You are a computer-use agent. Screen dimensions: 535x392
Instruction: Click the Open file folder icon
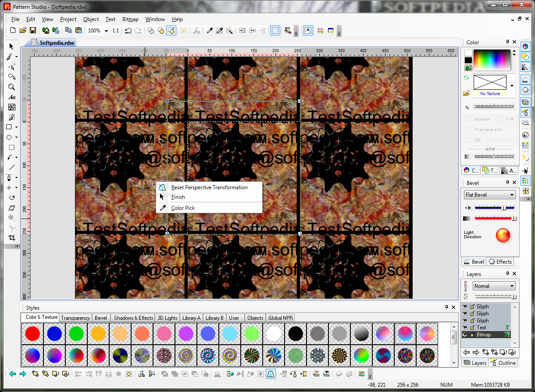coord(23,30)
